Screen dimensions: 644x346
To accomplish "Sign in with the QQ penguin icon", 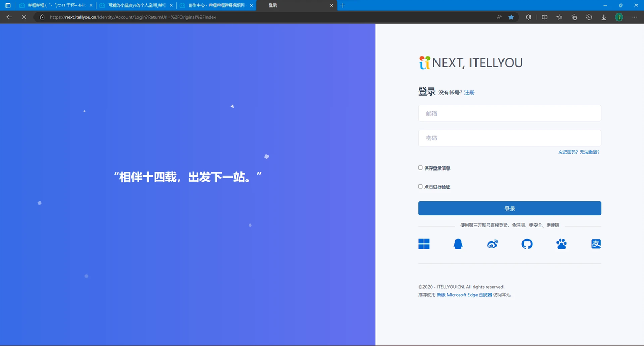I will coord(458,244).
